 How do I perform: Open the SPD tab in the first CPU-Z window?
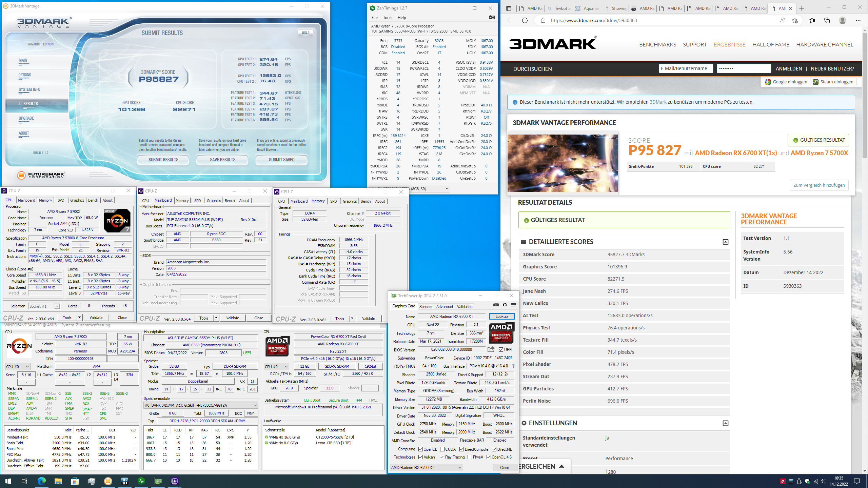point(61,200)
